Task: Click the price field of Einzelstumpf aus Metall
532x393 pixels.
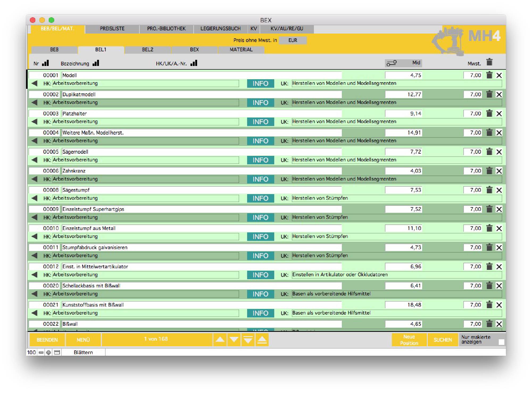Action: pos(403,228)
